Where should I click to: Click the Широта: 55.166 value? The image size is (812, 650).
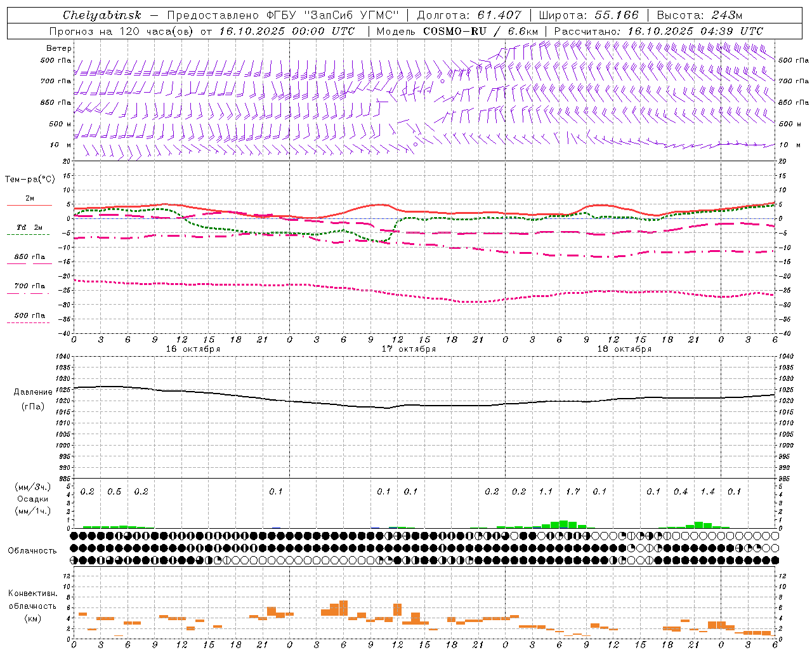(x=589, y=15)
